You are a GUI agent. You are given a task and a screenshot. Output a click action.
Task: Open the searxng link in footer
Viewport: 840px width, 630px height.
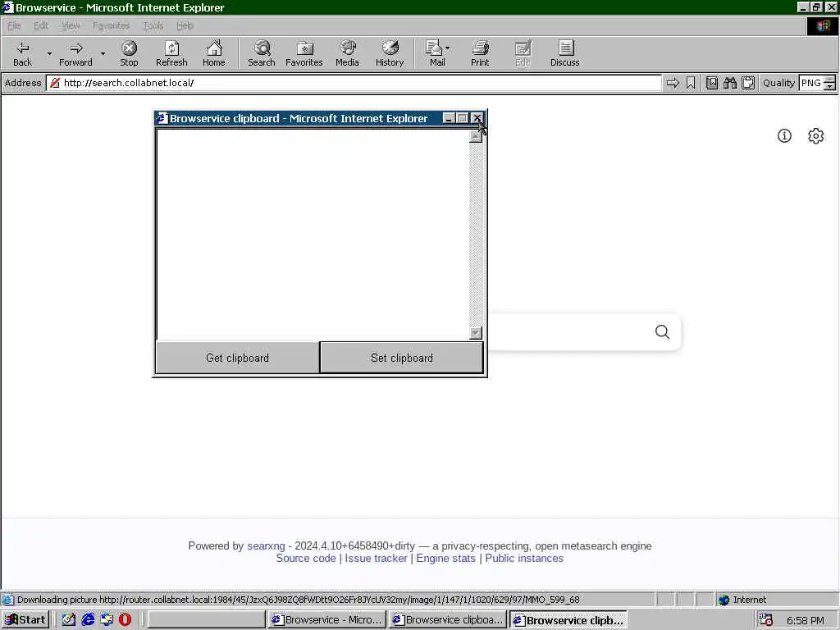pos(266,546)
